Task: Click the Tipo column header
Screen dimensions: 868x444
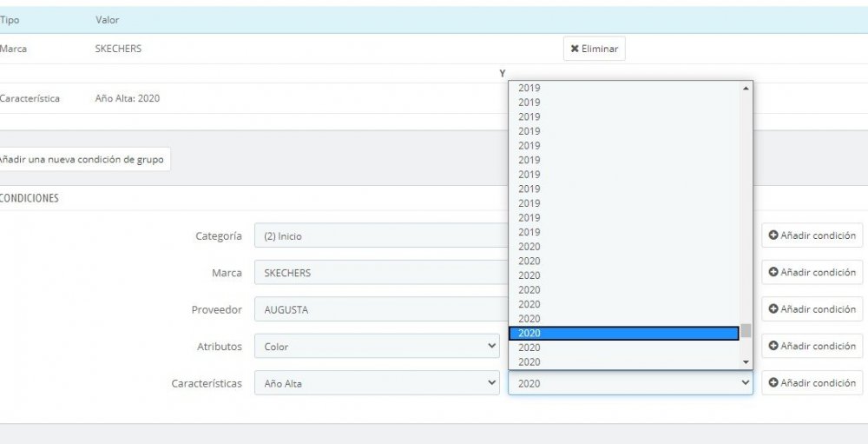Action: click(10, 20)
